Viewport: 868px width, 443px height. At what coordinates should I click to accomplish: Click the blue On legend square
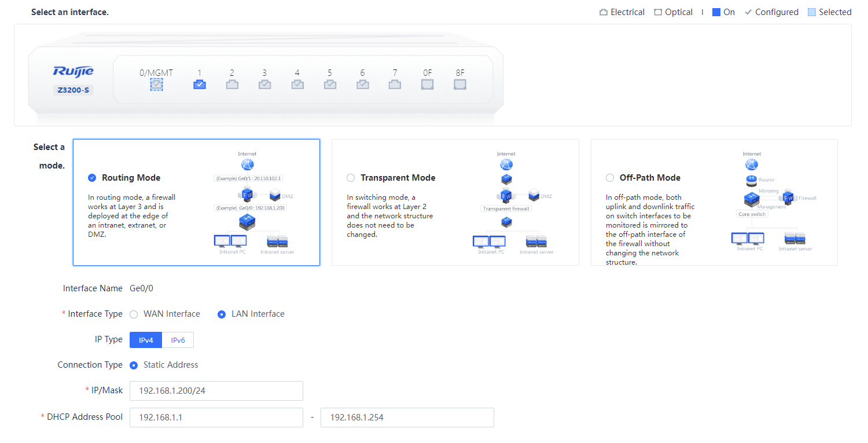pyautogui.click(x=716, y=12)
